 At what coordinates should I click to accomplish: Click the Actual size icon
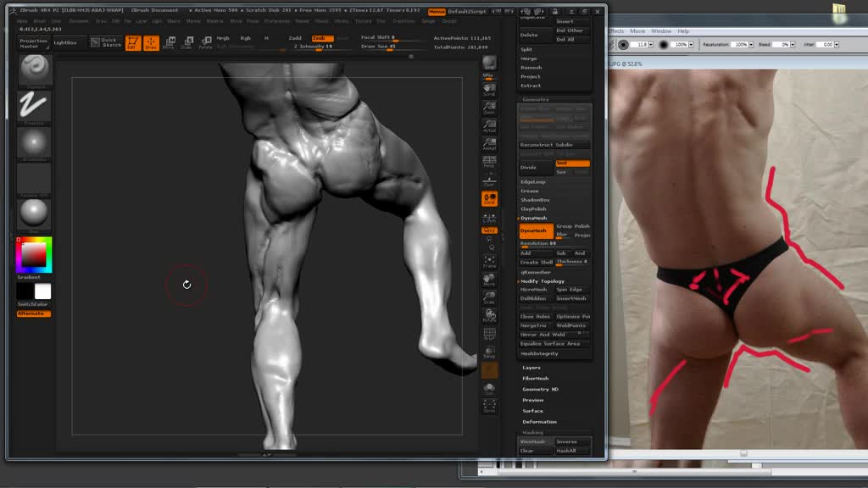[x=489, y=126]
